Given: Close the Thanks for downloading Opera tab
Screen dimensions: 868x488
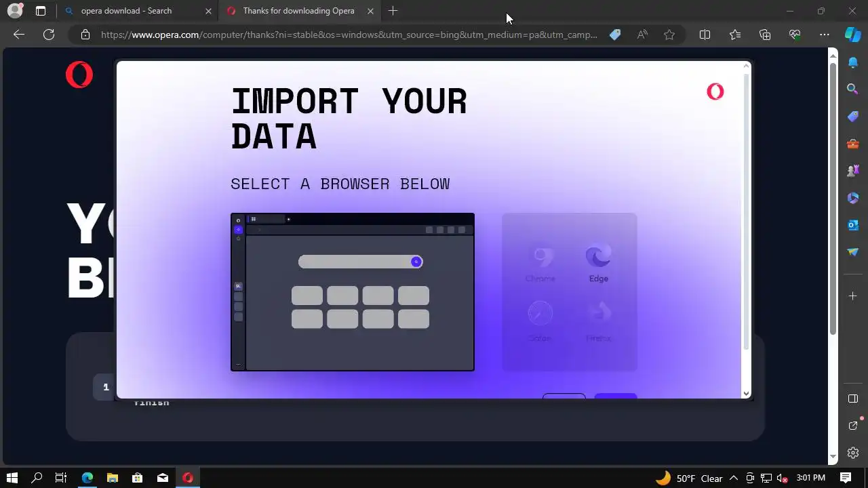Looking at the screenshot, I should (370, 11).
